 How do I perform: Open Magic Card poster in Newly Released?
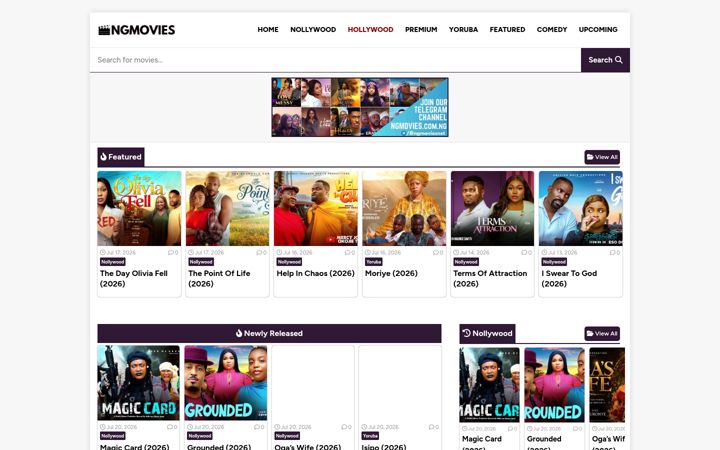coord(138,383)
